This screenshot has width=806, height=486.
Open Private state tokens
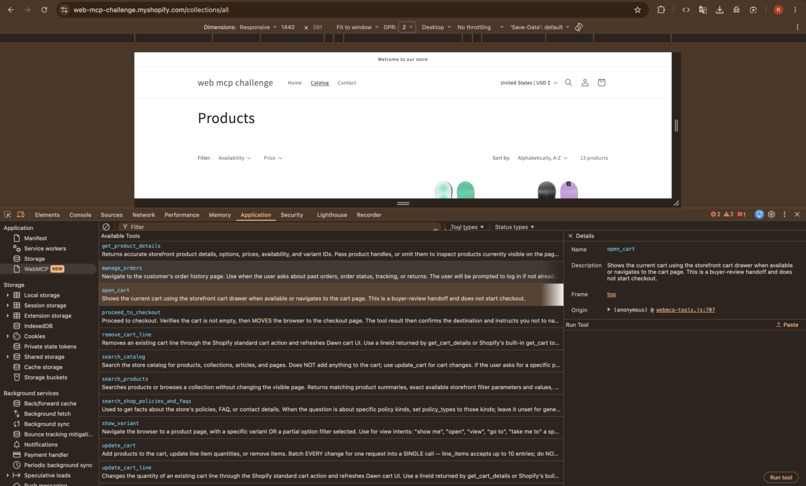coord(50,347)
